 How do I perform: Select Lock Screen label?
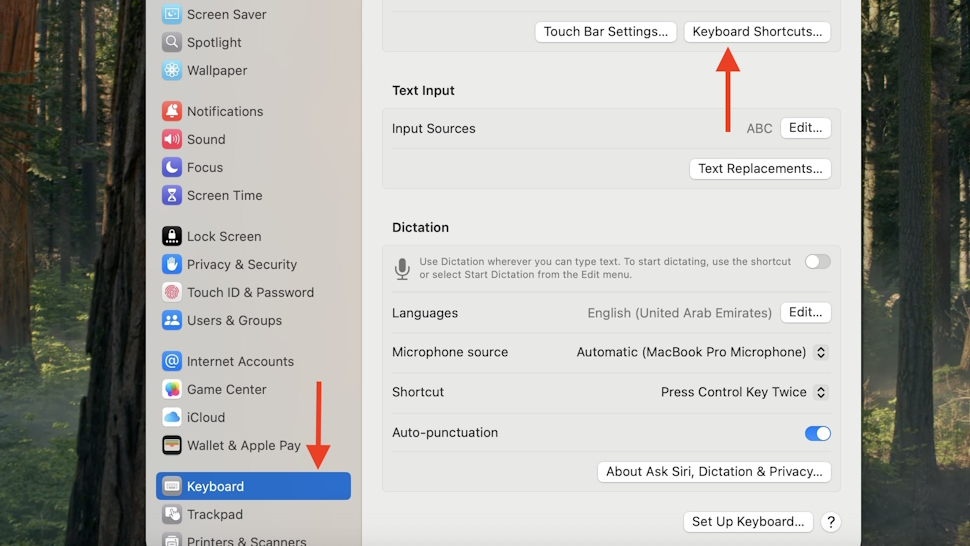point(224,236)
